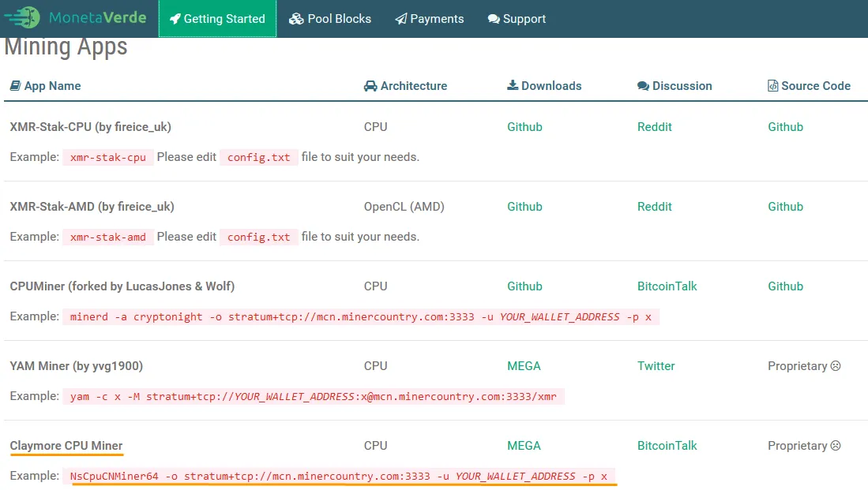Open Twitter discussion for YAM Miner
Image resolution: width=868 pixels, height=490 pixels.
tap(656, 365)
